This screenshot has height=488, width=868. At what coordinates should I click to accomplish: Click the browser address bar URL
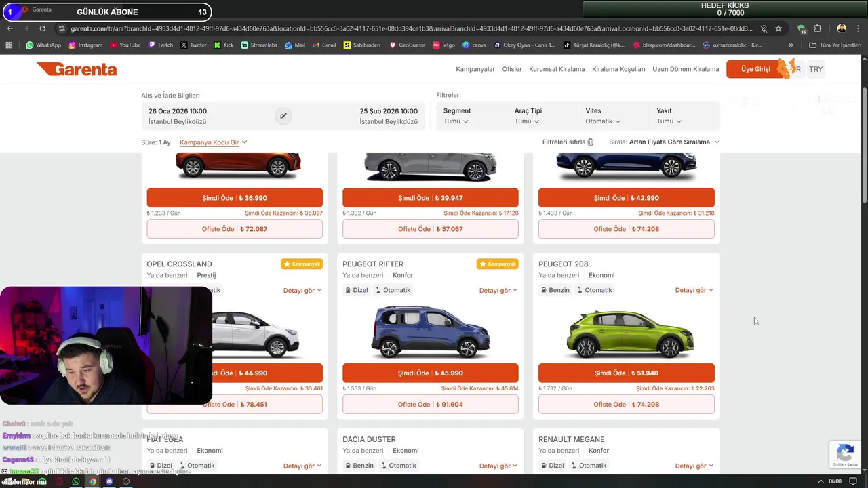pos(411,28)
